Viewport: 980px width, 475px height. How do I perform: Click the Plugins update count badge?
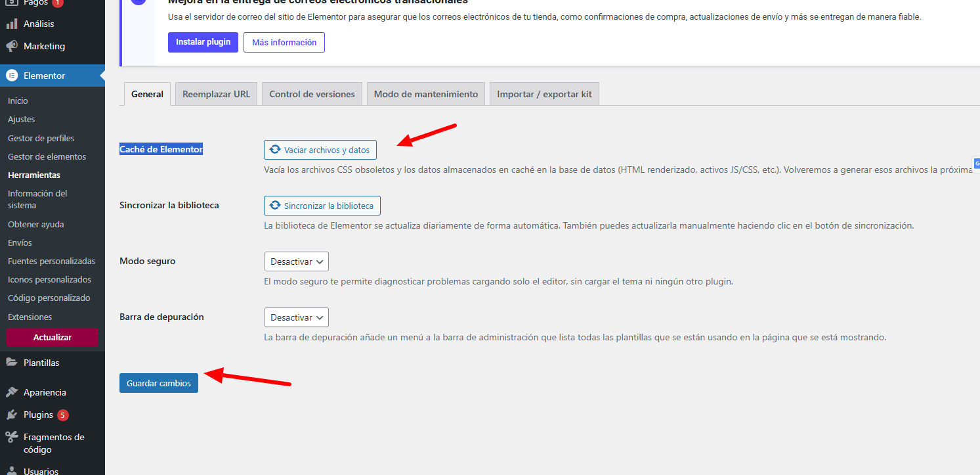pyautogui.click(x=63, y=415)
